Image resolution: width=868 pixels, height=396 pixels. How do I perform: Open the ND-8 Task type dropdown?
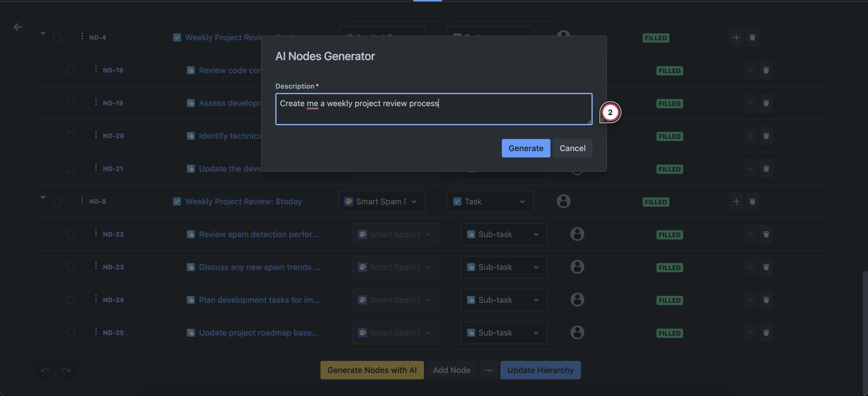click(490, 201)
